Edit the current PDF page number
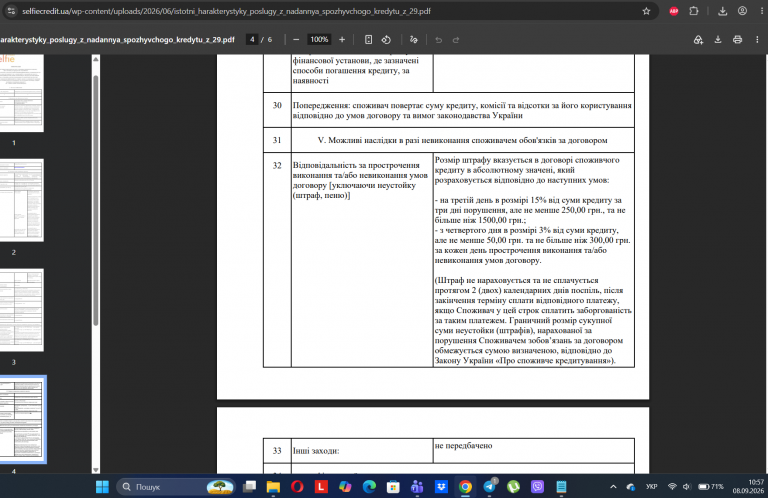This screenshot has height=498, width=768. pyautogui.click(x=252, y=40)
